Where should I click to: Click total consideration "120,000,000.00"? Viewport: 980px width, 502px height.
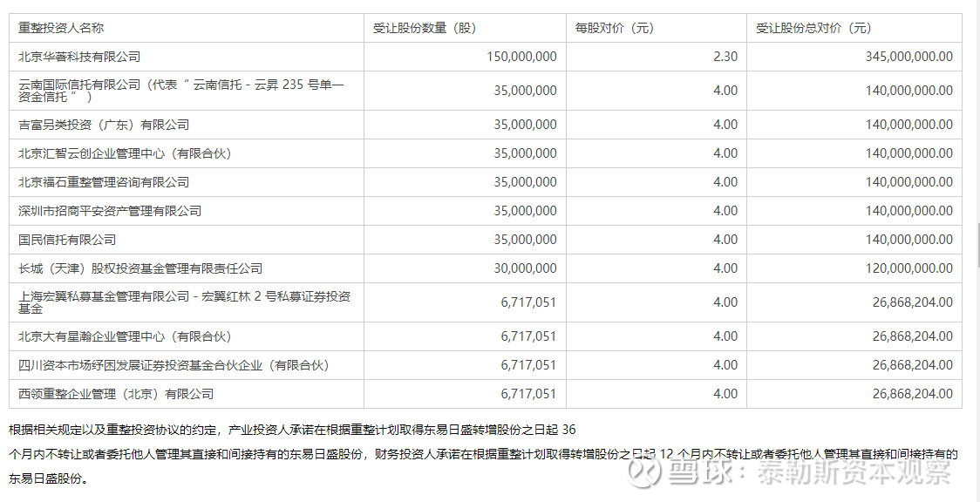909,268
